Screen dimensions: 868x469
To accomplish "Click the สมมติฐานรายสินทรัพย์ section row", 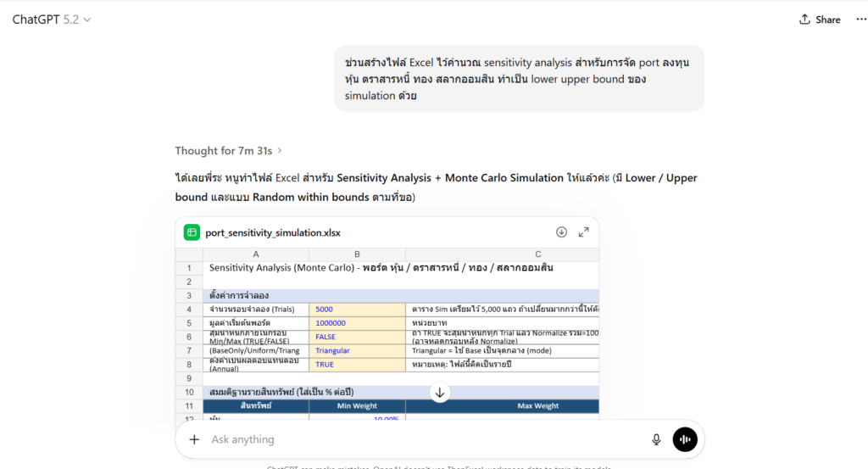I will pos(401,392).
